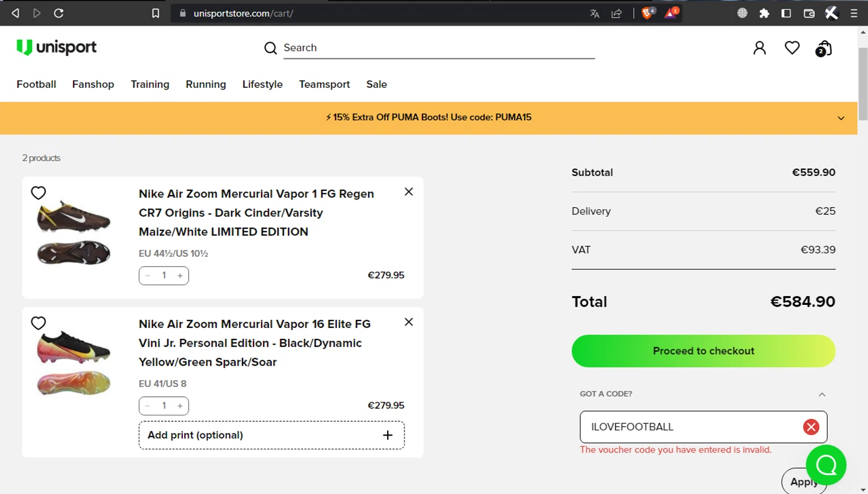
Task: Open the user account icon
Action: 759,48
